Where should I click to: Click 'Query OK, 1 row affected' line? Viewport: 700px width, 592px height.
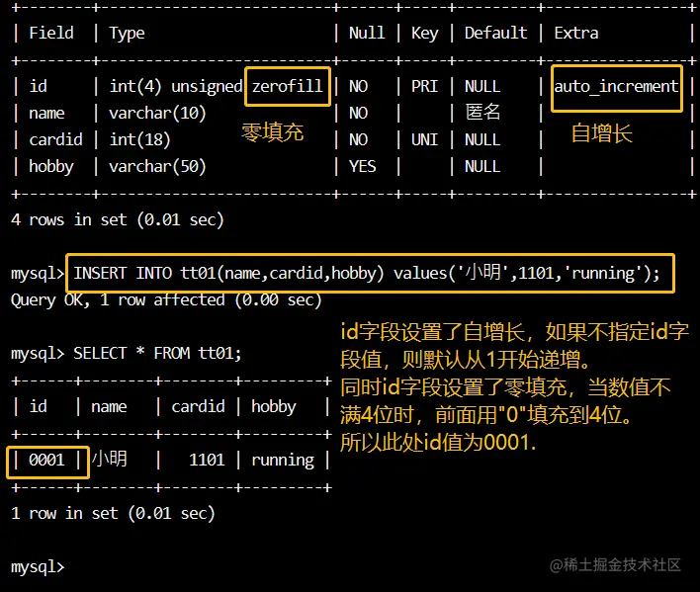[x=166, y=300]
